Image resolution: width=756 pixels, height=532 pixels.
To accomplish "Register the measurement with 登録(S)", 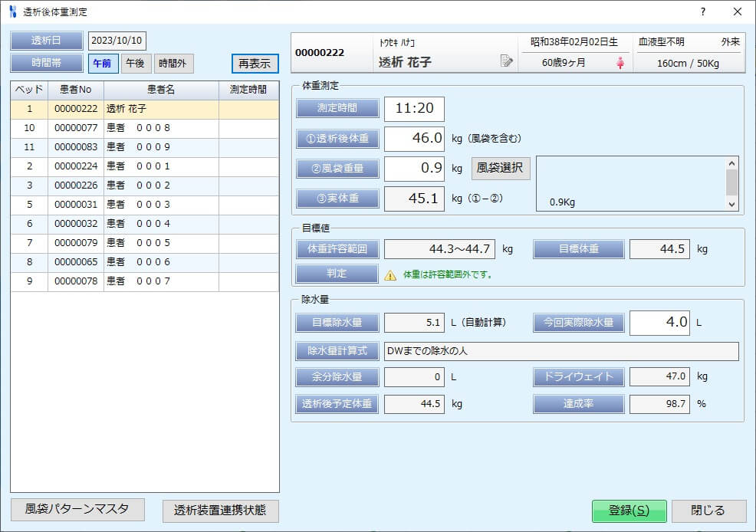I will tap(629, 510).
